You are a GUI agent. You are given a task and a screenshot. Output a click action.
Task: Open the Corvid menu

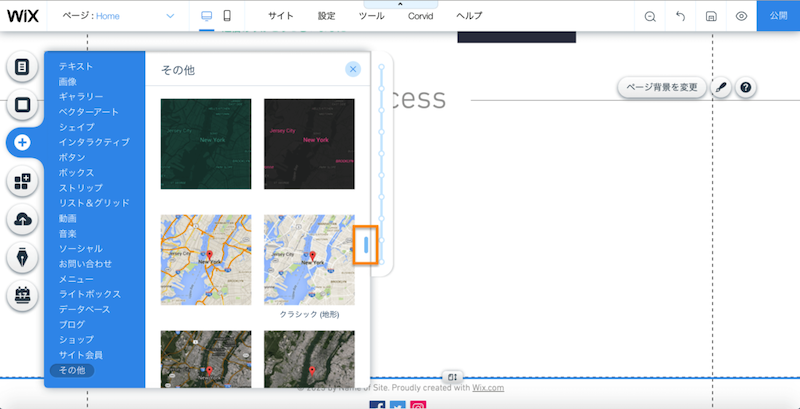click(420, 16)
